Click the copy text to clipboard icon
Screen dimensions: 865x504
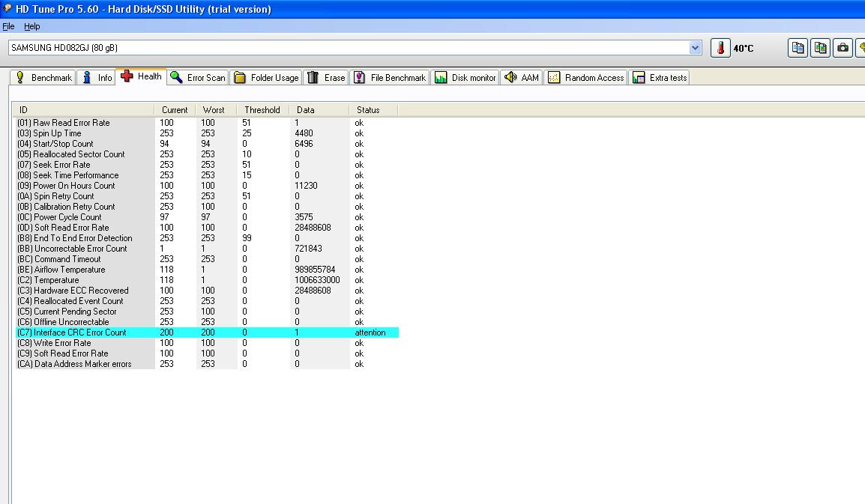(x=798, y=48)
